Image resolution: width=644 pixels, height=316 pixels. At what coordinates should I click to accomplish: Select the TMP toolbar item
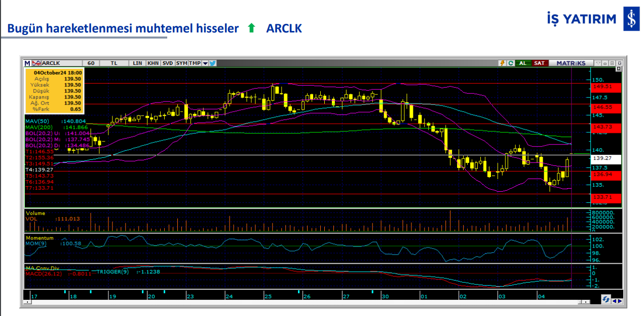(x=195, y=63)
